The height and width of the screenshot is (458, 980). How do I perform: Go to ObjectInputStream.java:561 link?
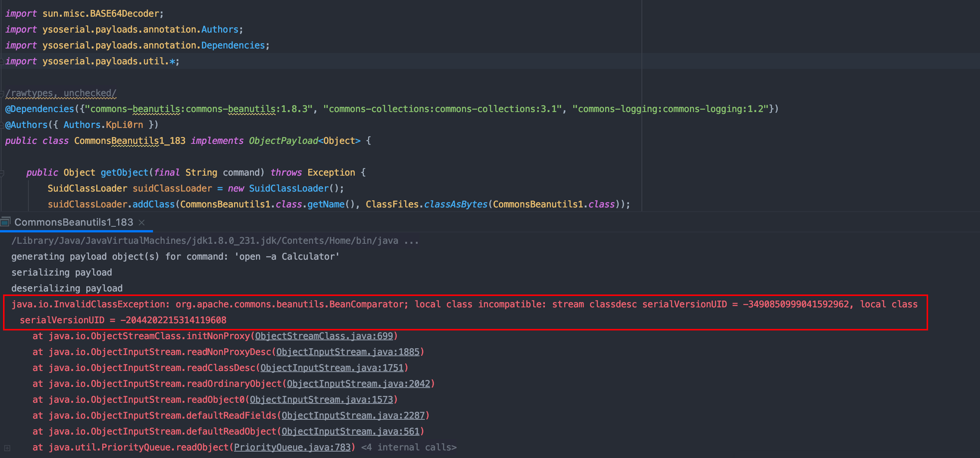[350, 432]
